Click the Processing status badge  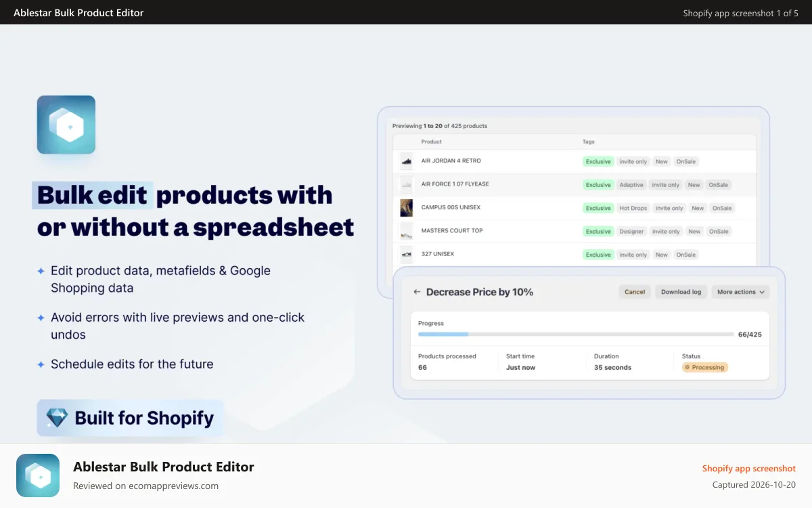pos(705,368)
